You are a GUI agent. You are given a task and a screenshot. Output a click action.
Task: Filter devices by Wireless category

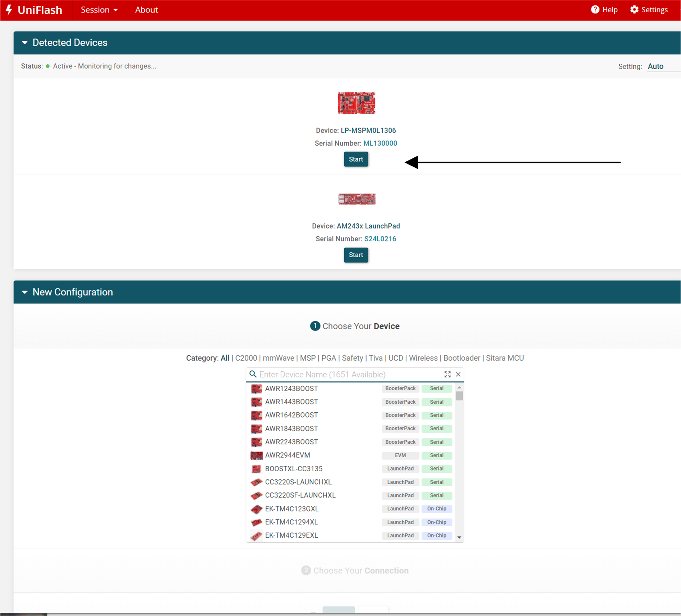423,358
